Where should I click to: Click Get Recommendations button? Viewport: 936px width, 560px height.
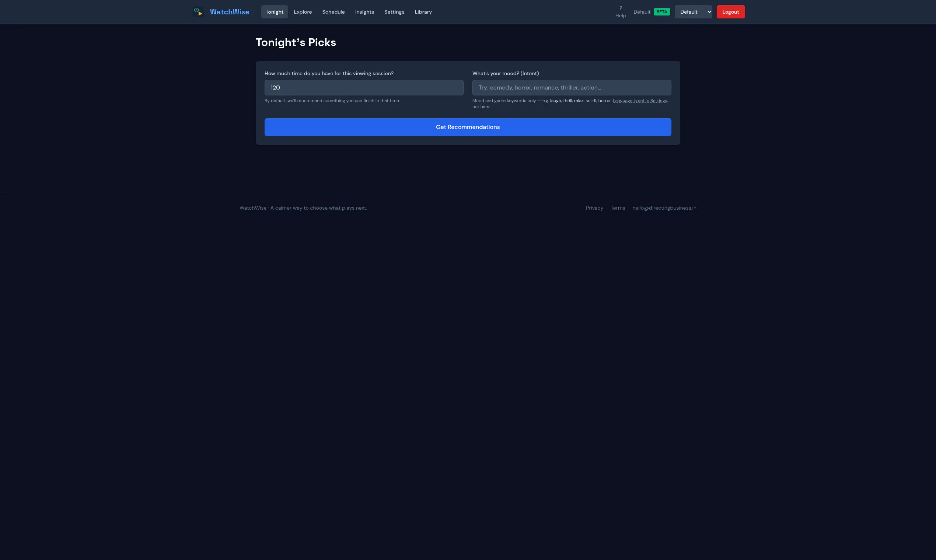click(x=468, y=127)
